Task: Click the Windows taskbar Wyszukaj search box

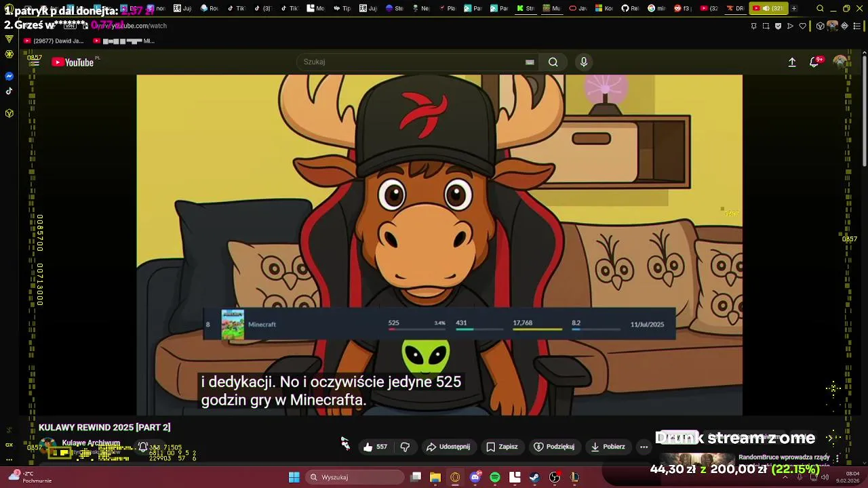Action: tap(356, 477)
